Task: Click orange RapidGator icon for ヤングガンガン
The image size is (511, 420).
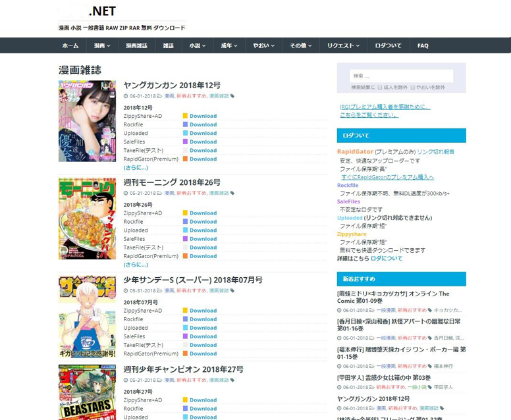Action: click(185, 159)
